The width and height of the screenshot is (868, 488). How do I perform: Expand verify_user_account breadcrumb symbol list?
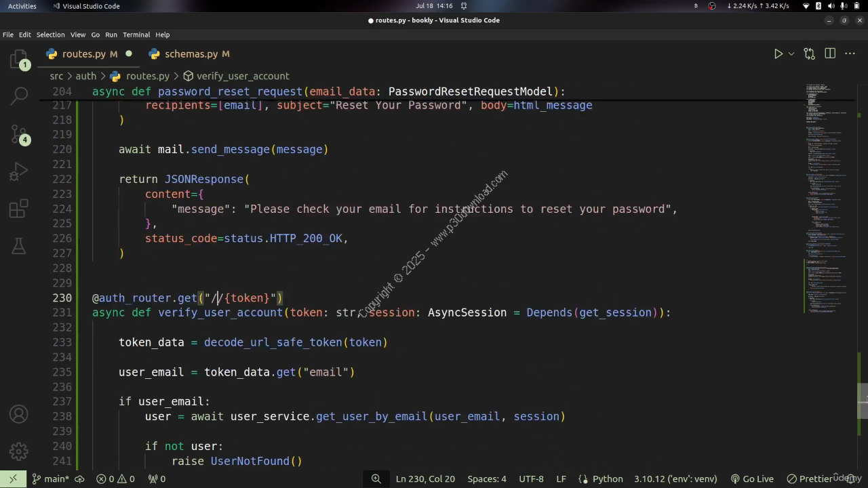[235, 76]
